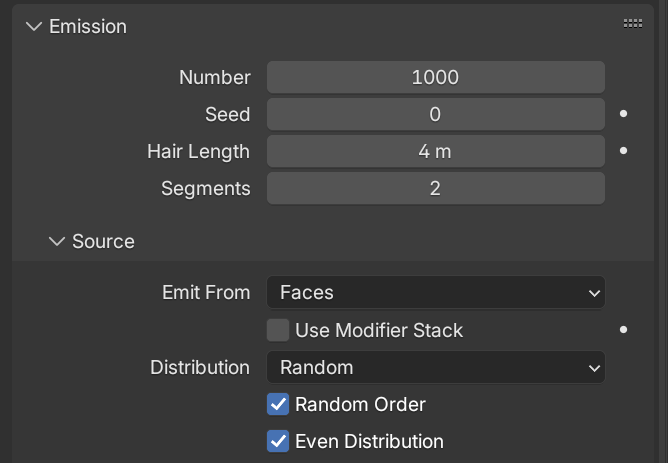Click the Number label text
The image size is (668, 463).
[215, 77]
